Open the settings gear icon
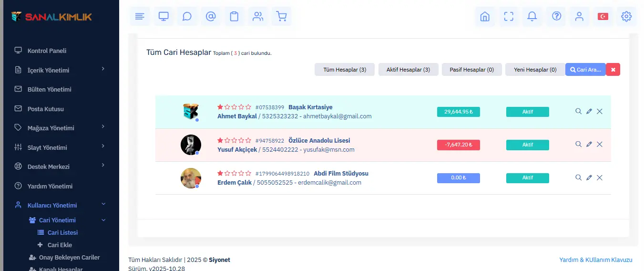 pyautogui.click(x=626, y=17)
